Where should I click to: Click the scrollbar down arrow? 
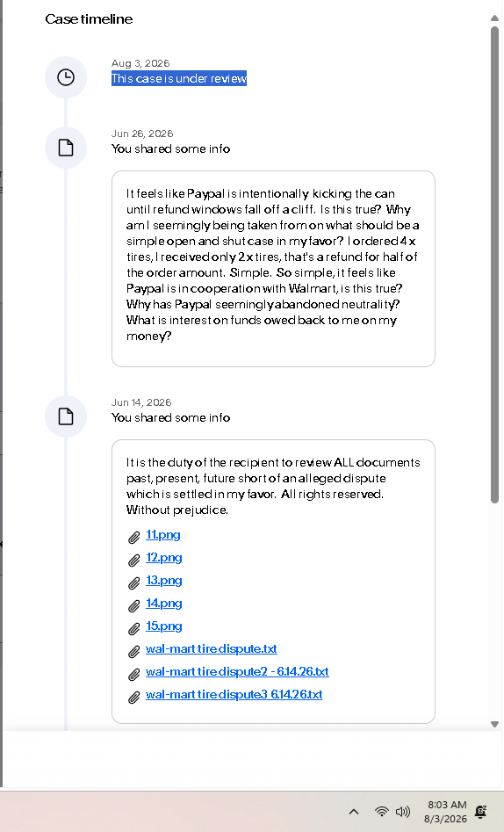coord(494,724)
